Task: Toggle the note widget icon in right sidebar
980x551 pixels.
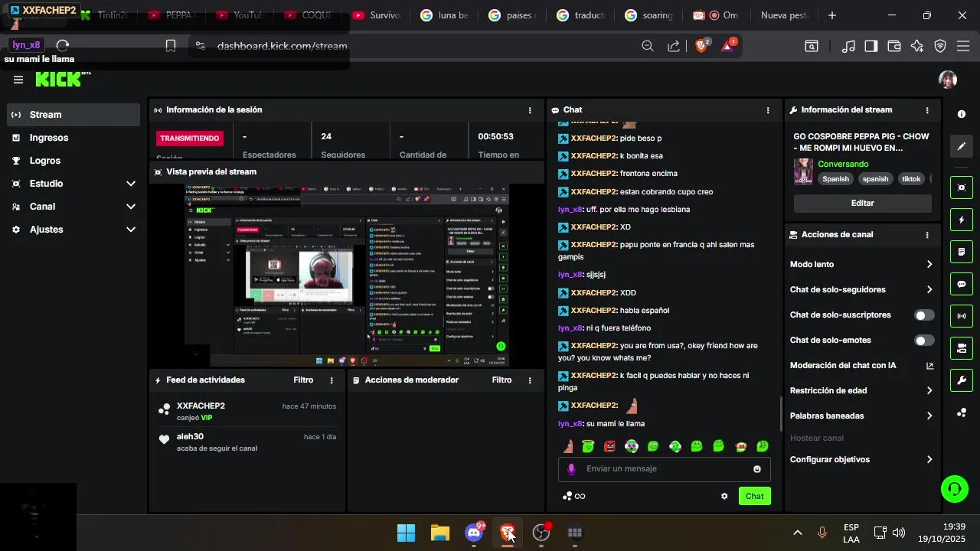Action: [x=962, y=252]
